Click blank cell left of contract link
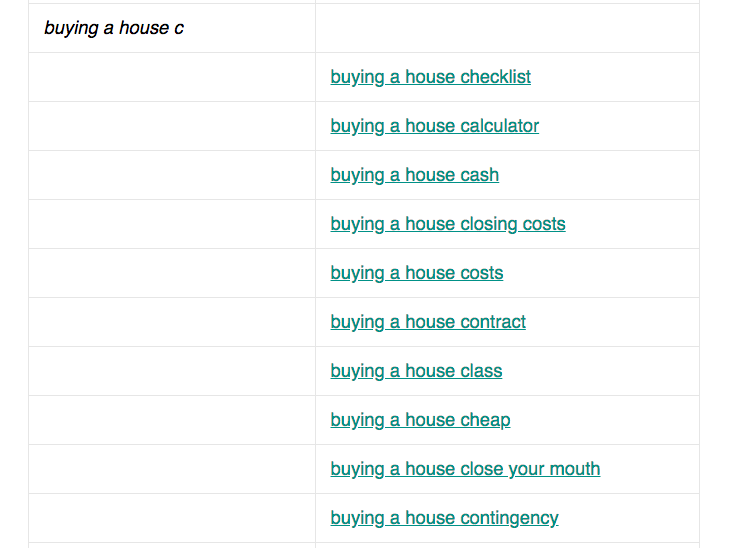 [x=172, y=322]
